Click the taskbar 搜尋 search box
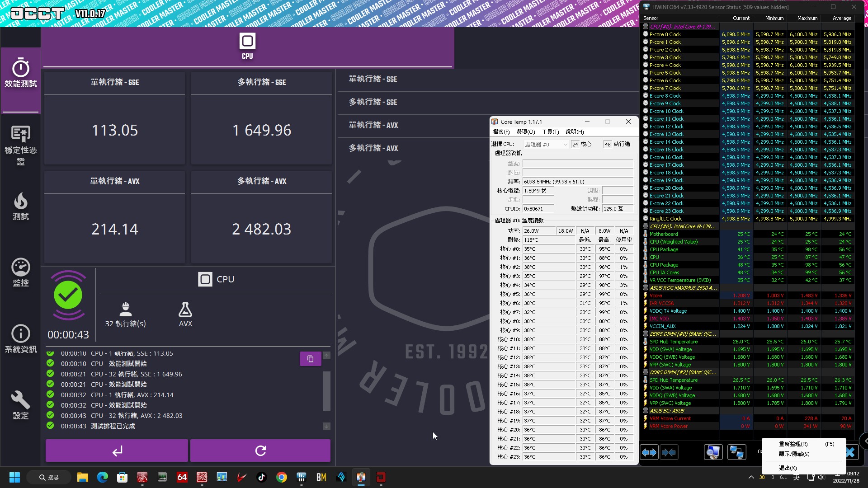 click(49, 477)
